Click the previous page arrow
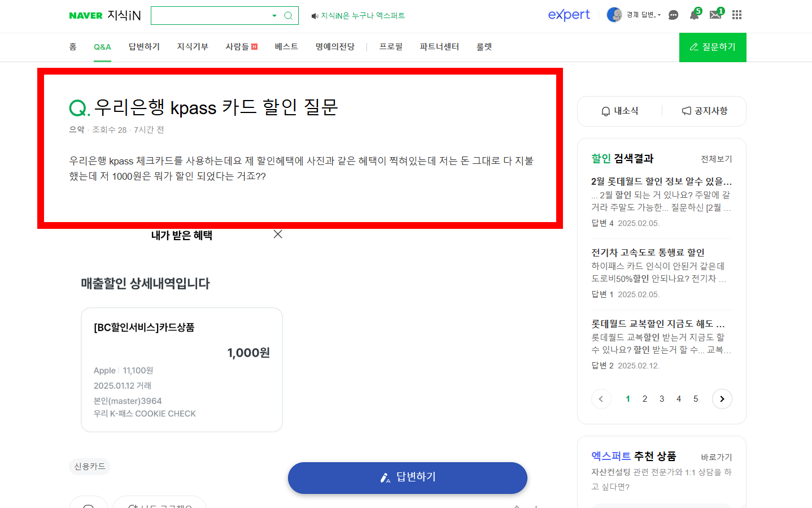The height and width of the screenshot is (508, 812). 601,399
